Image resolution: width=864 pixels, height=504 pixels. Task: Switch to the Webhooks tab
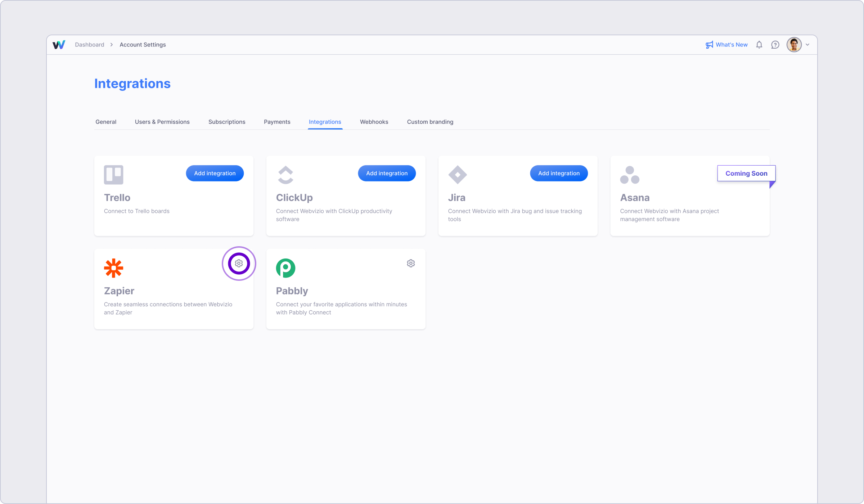374,122
